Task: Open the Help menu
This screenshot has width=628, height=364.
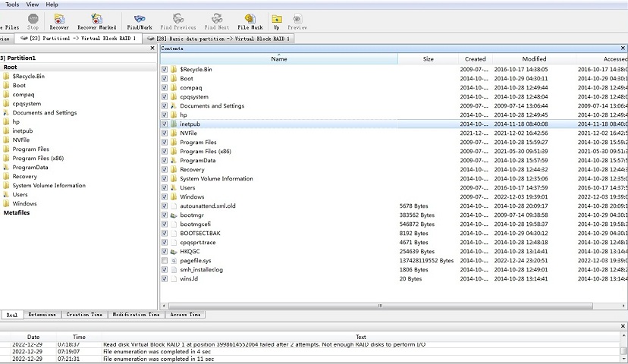Action: click(x=52, y=5)
